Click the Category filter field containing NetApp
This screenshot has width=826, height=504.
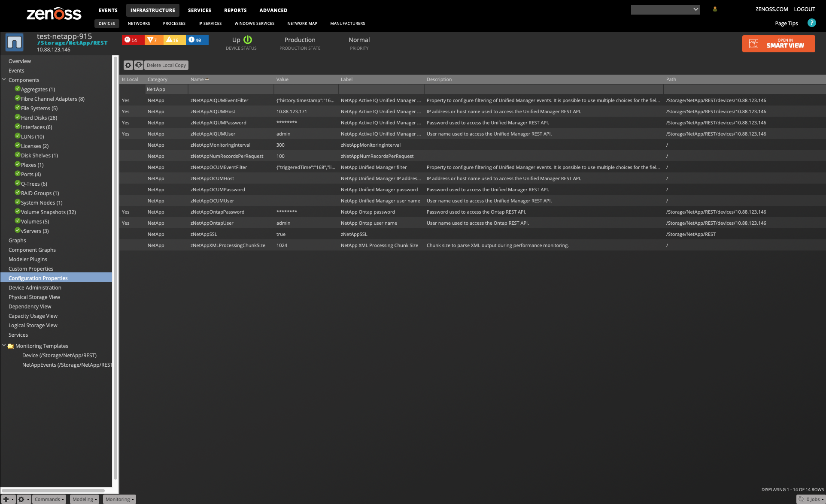tap(166, 89)
